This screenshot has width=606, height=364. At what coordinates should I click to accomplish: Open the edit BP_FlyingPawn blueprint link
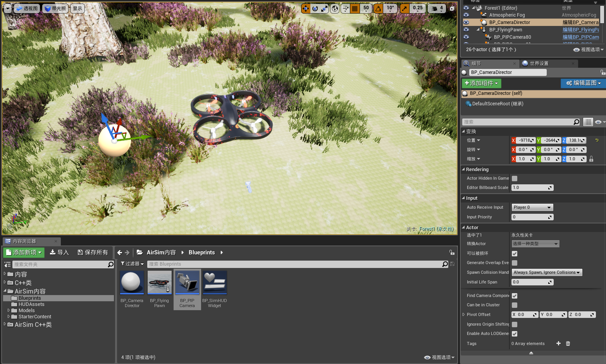581,30
